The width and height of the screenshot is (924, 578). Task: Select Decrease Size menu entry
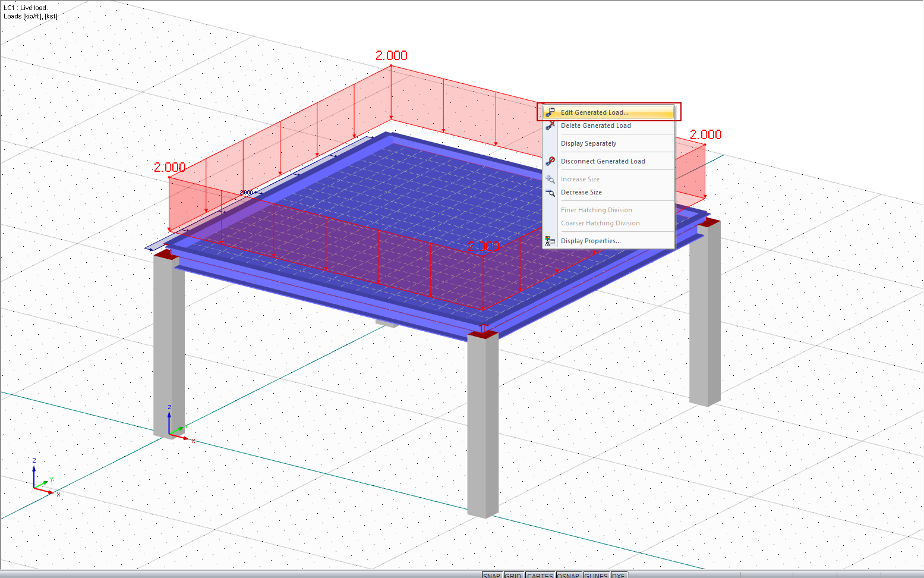(x=609, y=192)
